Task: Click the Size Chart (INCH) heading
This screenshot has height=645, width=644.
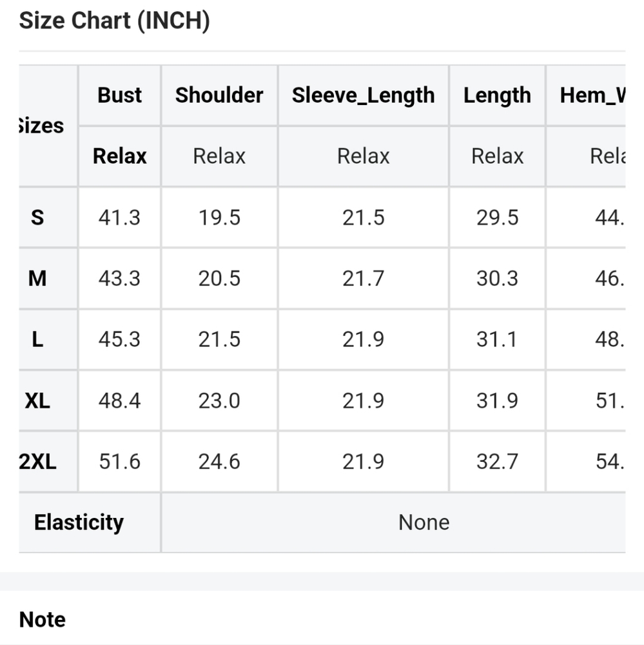Action: [114, 21]
